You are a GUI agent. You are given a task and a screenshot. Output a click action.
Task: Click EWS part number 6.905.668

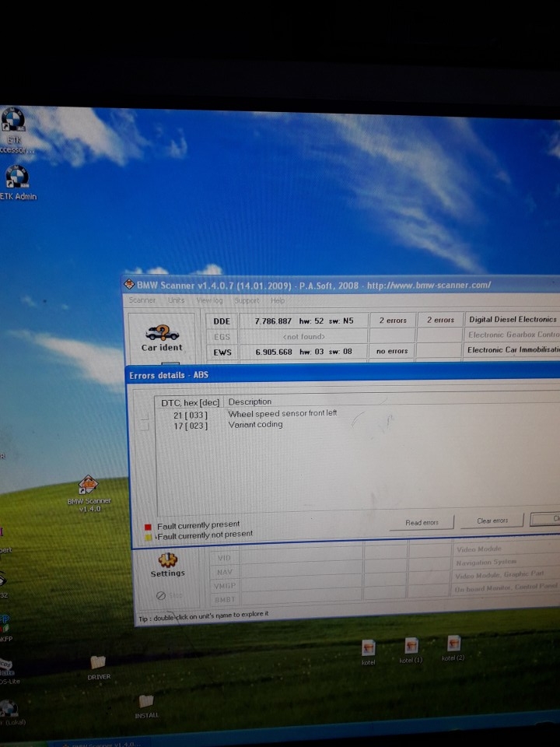[274, 352]
